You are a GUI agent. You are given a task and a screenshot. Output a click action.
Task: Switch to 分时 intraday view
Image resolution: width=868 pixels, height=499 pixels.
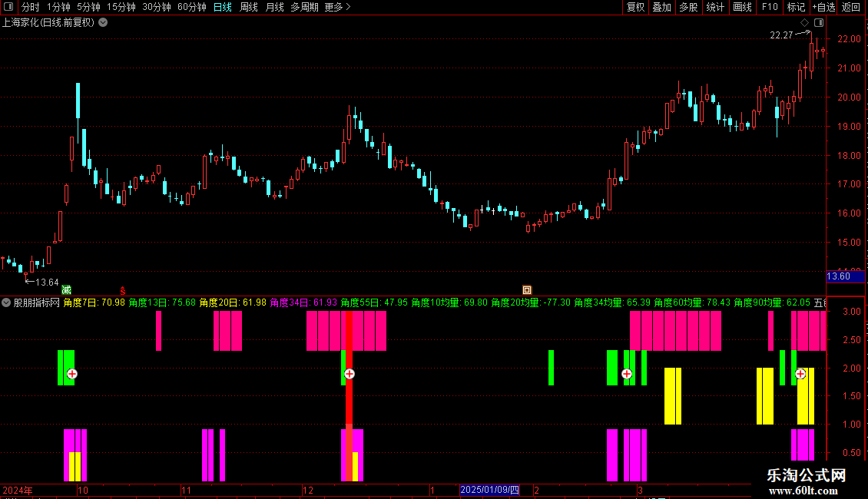click(x=31, y=7)
